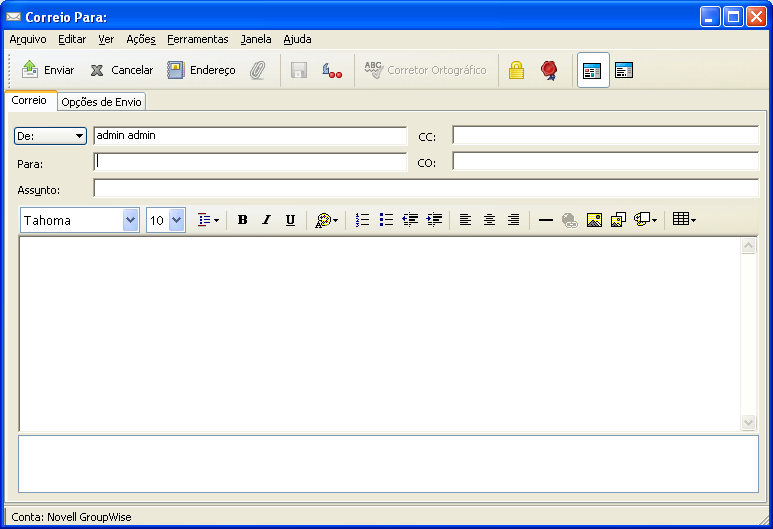Maximize the Correio Para window
773x529 pixels.
[x=733, y=17]
